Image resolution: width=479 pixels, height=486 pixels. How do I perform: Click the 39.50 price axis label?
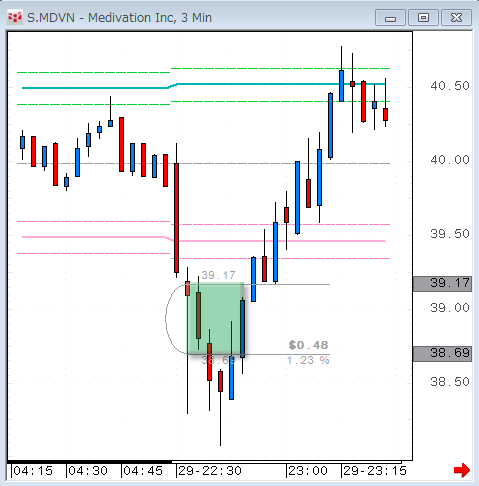(x=450, y=234)
